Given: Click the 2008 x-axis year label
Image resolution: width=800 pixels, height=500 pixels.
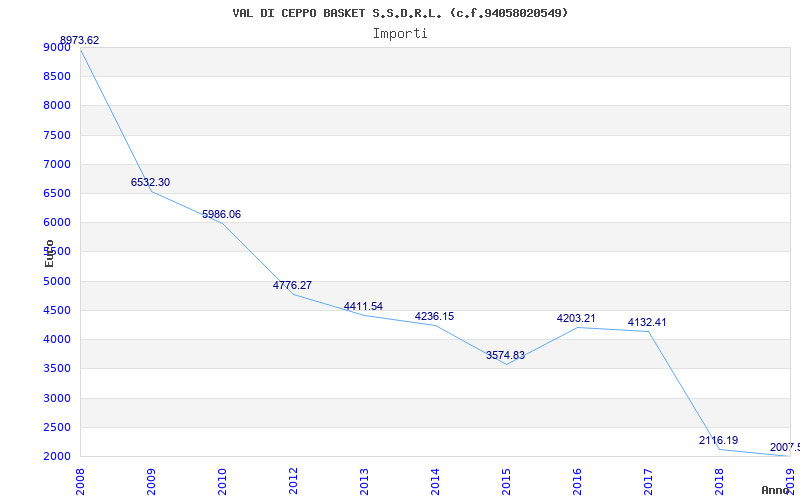Looking at the screenshot, I should 80,482.
